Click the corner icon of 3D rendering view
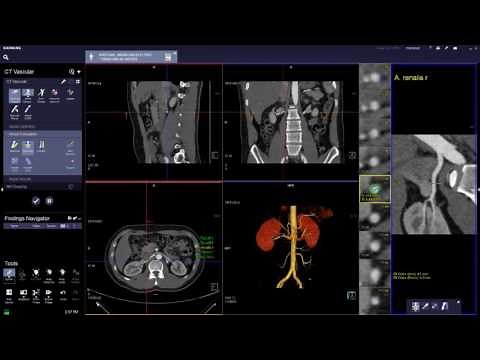 pos(351,295)
